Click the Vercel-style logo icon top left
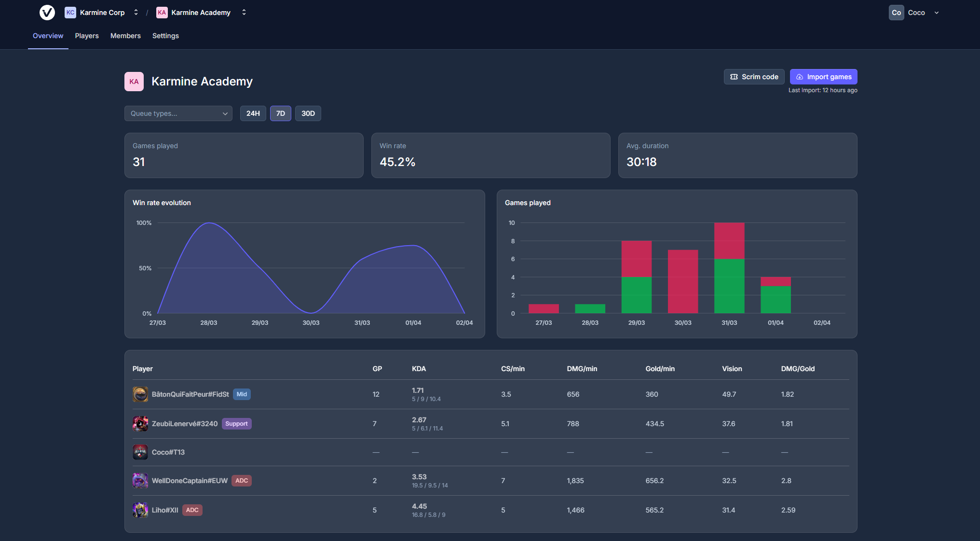The width and height of the screenshot is (980, 541). pos(47,12)
